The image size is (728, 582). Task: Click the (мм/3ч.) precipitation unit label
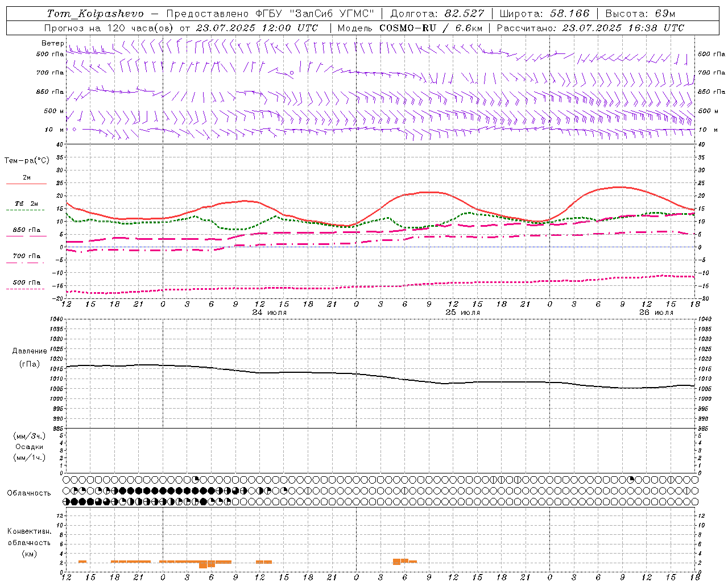30,436
